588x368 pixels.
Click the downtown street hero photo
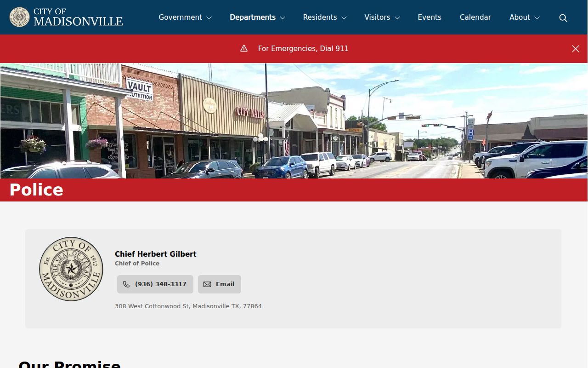tap(294, 121)
